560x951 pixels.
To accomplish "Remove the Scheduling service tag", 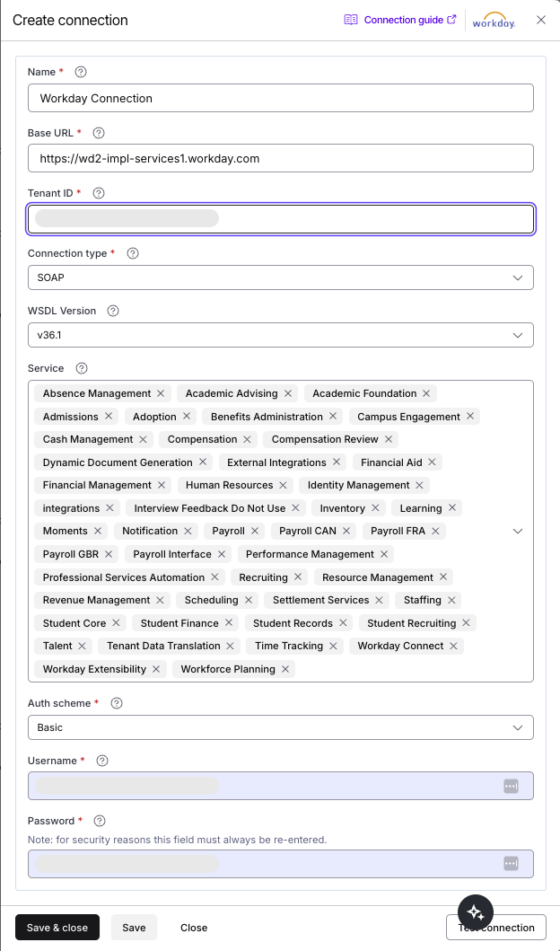I will click(249, 600).
